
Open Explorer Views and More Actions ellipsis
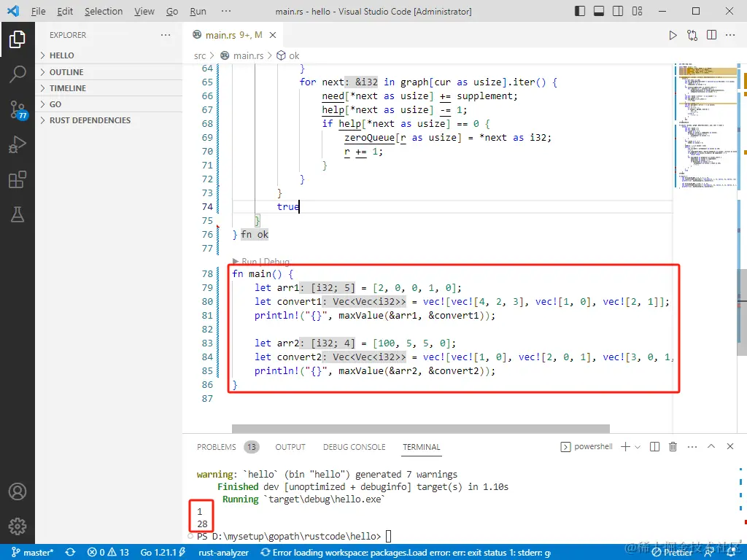pos(166,35)
